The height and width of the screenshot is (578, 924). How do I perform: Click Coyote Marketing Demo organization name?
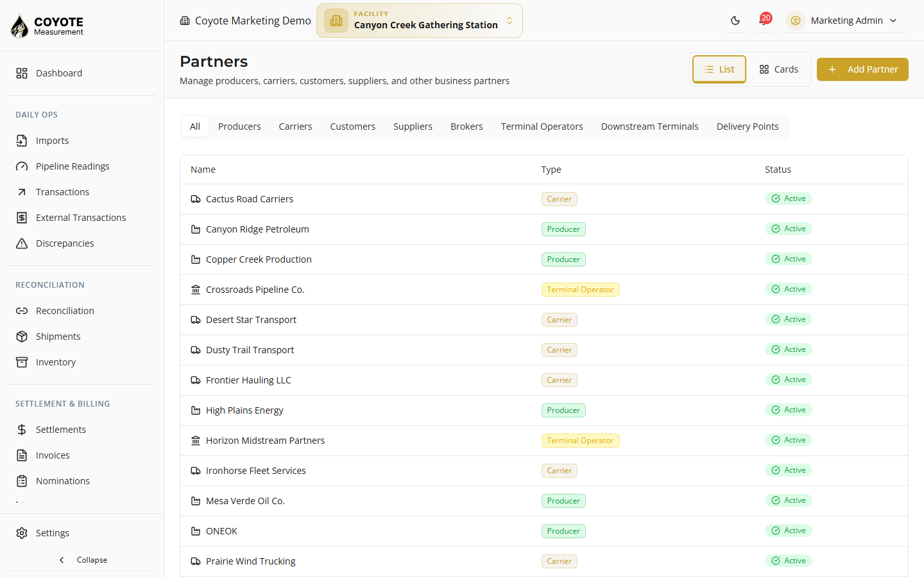pyautogui.click(x=253, y=21)
